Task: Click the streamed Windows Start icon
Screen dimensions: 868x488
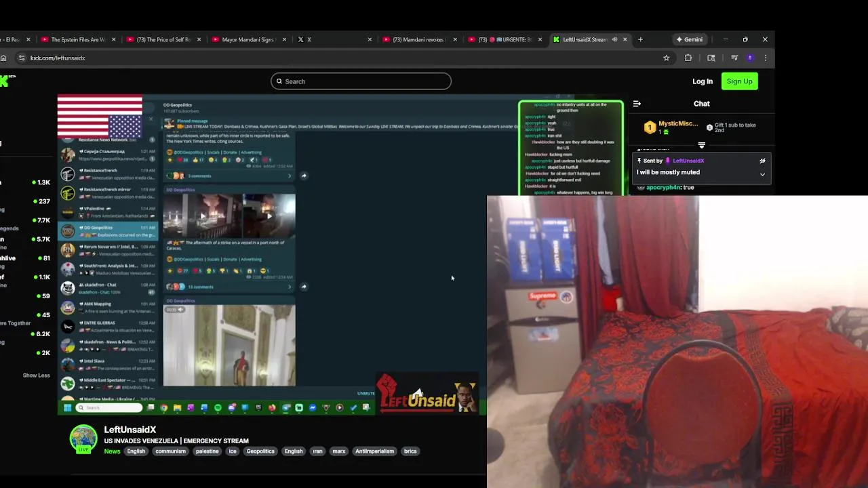Action: click(67, 407)
